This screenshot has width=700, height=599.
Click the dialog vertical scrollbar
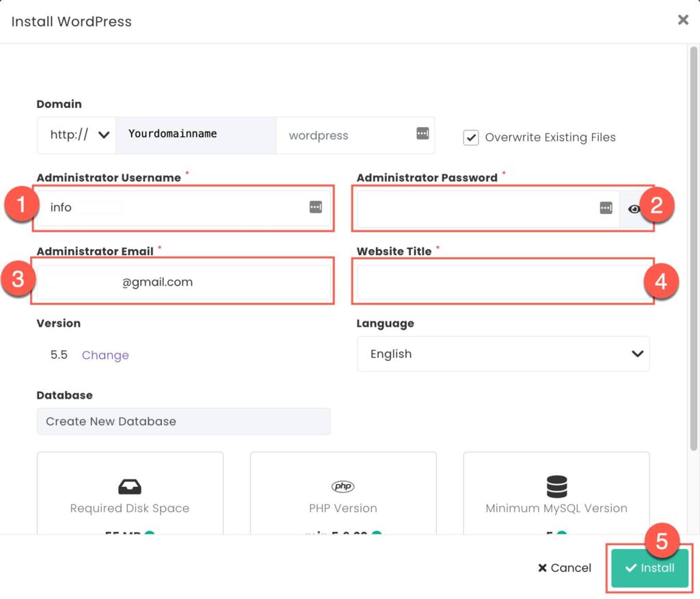[x=693, y=248]
